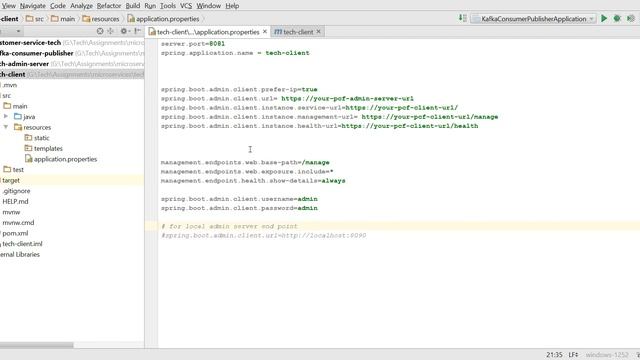Select the templates folder in tree

pos(44,148)
